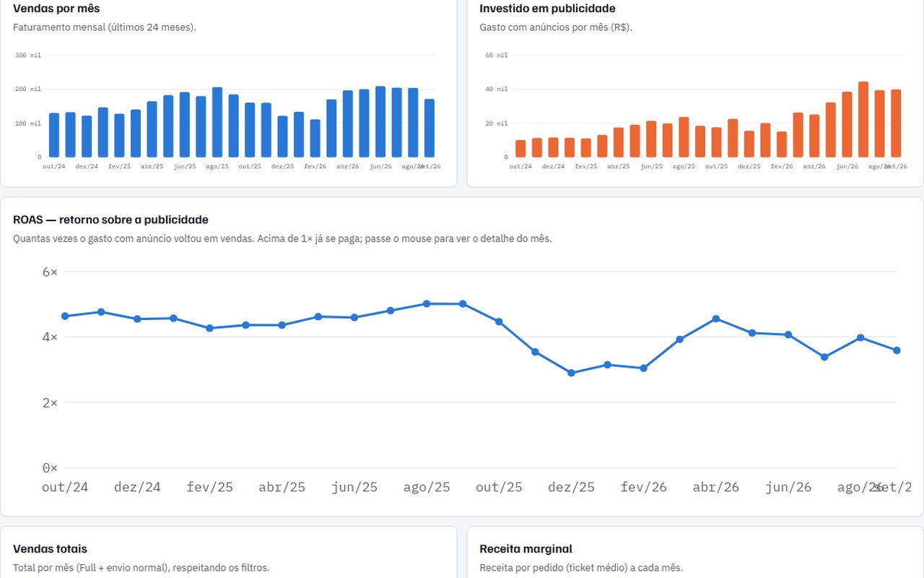924x578 pixels.
Task: Click the abr/26 data point on ROAS line
Action: [x=715, y=319]
